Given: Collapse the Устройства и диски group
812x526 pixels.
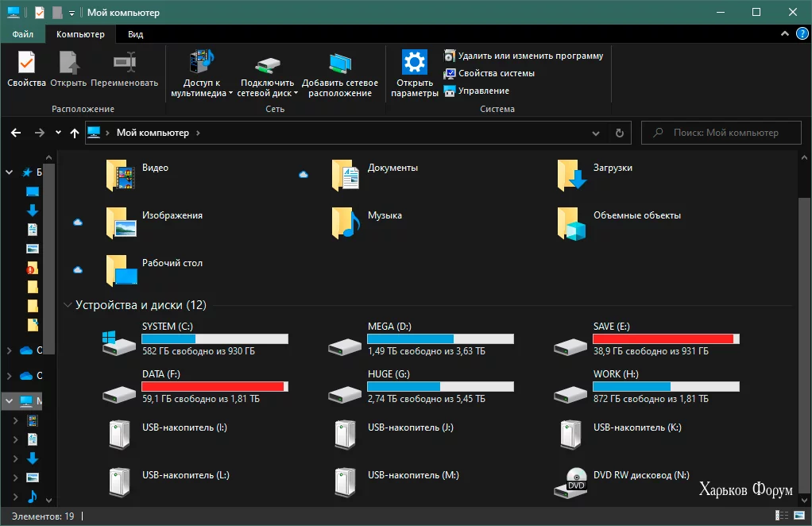Looking at the screenshot, I should coord(68,305).
